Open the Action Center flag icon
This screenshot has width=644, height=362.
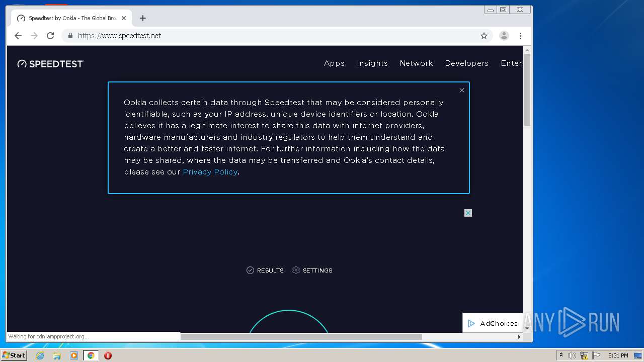coord(596,355)
